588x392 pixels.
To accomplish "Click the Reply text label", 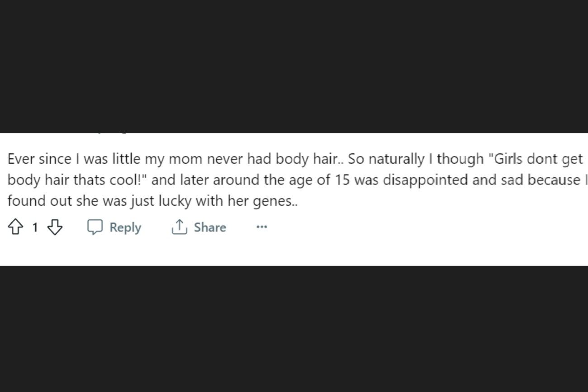I will (125, 227).
